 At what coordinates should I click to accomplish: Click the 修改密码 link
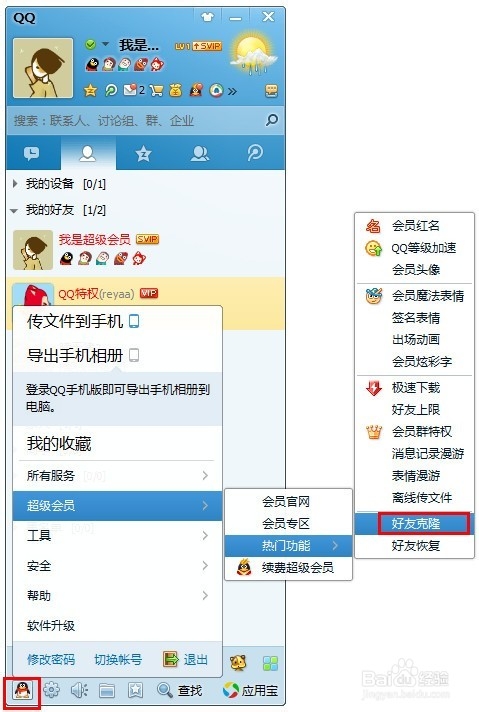(x=51, y=659)
